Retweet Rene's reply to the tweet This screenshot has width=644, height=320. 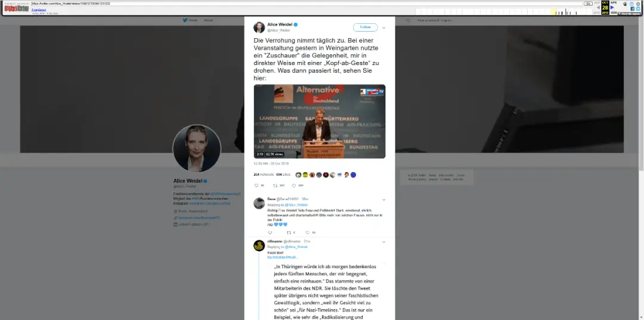[289, 232]
